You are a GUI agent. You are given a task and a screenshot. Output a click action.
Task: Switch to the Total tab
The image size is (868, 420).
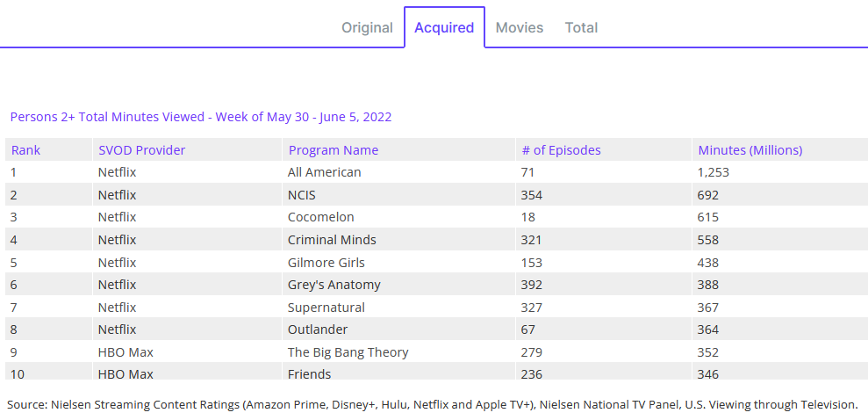[581, 28]
